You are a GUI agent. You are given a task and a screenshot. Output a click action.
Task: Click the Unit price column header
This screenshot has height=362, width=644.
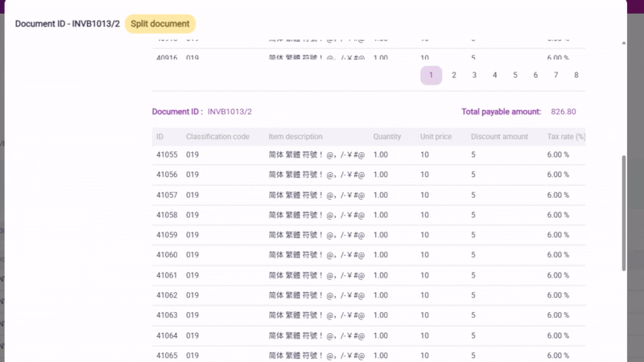tap(436, 137)
